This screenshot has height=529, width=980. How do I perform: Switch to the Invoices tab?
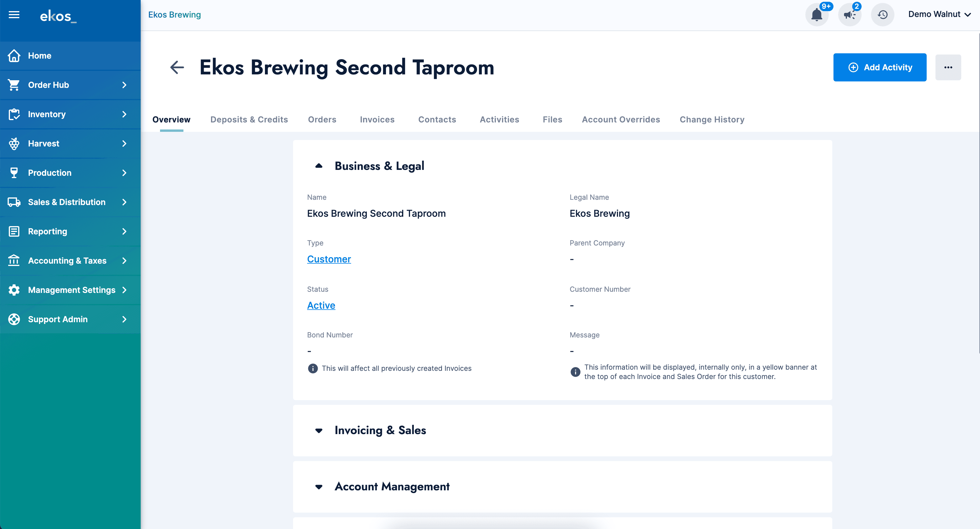[x=377, y=120]
